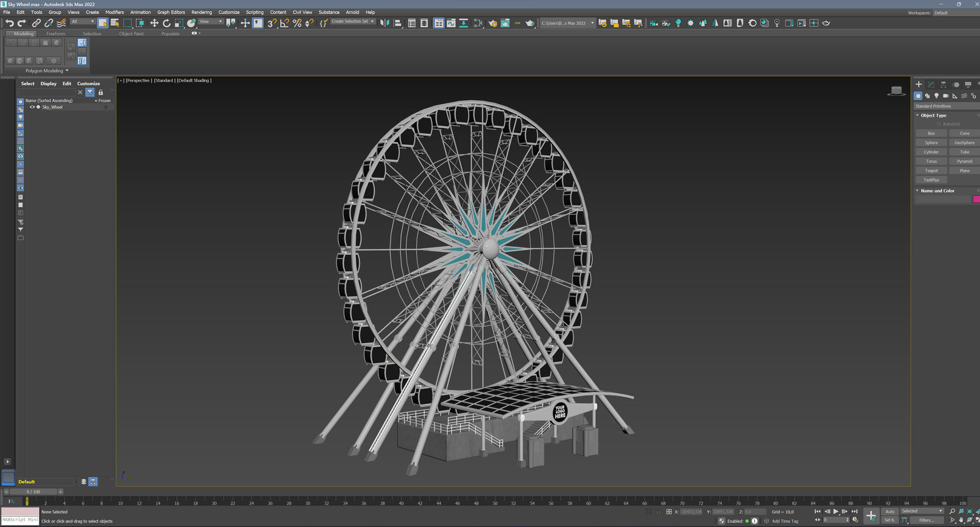
Task: Open Rendered Frame Window icon
Action: (x=505, y=23)
